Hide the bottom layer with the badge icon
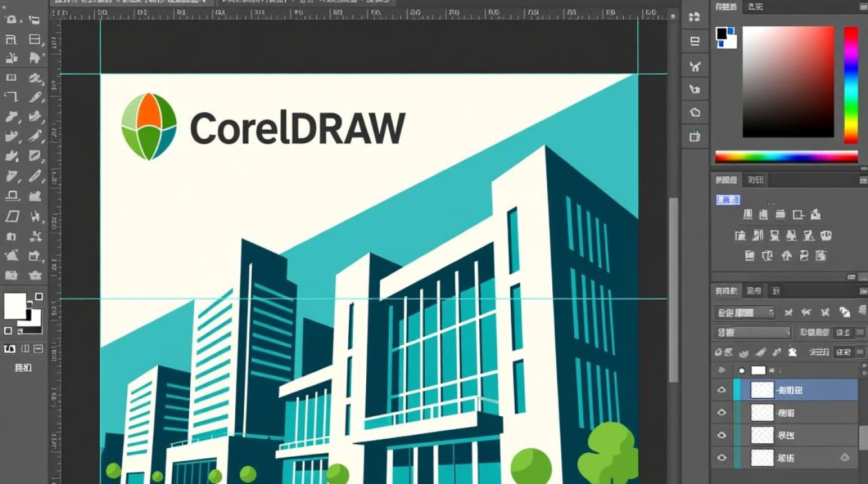This screenshot has height=484, width=868. click(722, 458)
